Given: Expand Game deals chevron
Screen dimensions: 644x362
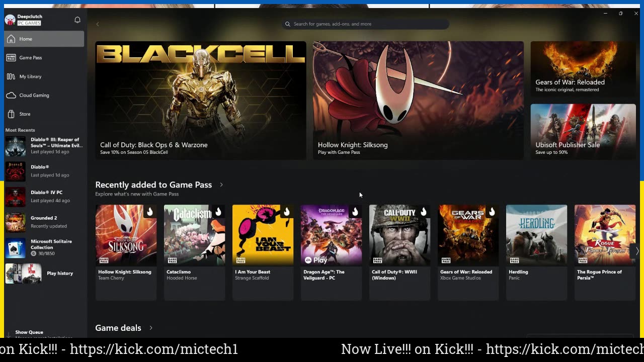Looking at the screenshot, I should click(x=150, y=328).
